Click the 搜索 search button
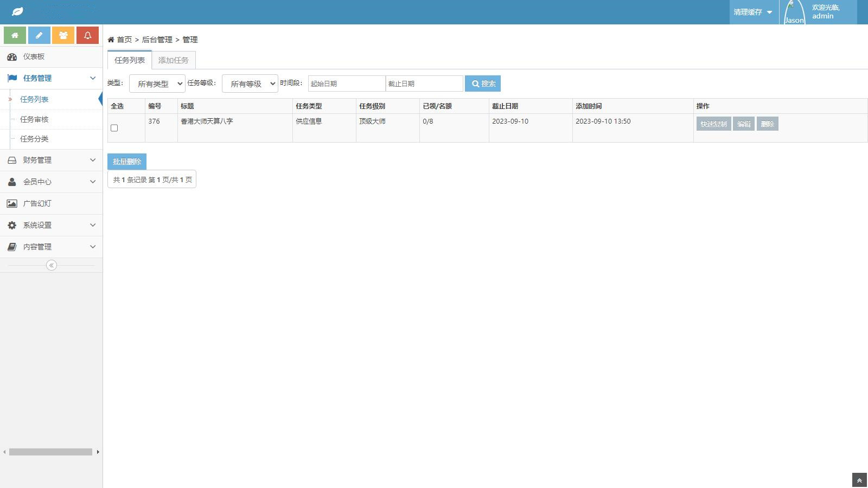The height and width of the screenshot is (488, 868). tap(483, 84)
